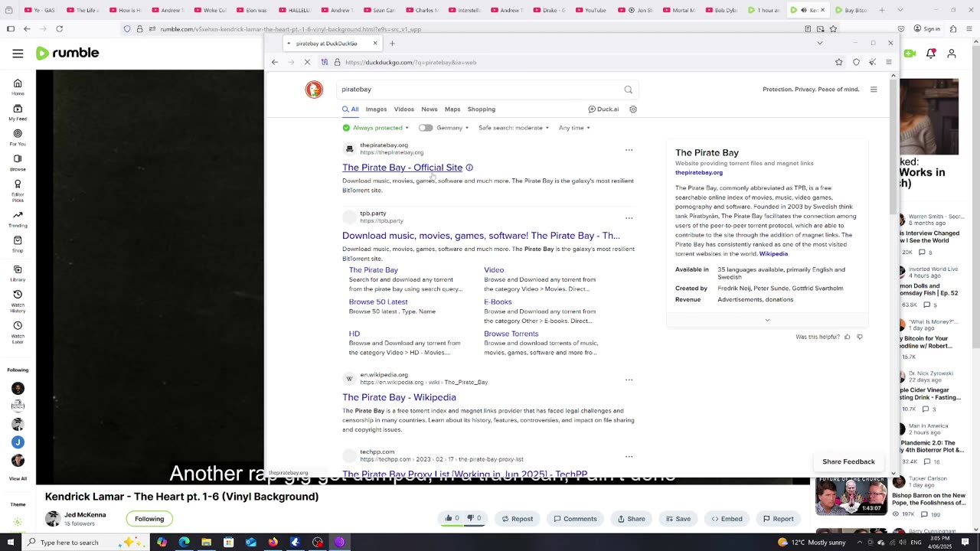The image size is (980, 551).
Task: Open Rumble user account icon
Action: [952, 54]
